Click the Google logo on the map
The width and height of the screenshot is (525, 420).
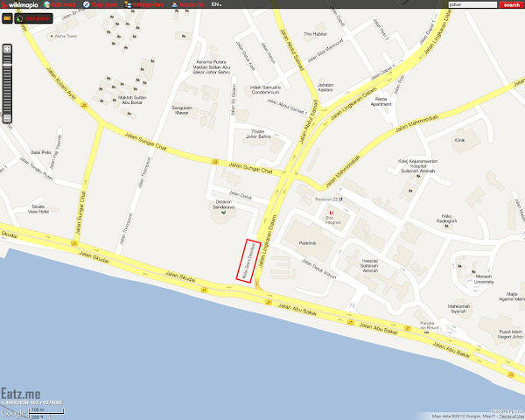pos(13,413)
